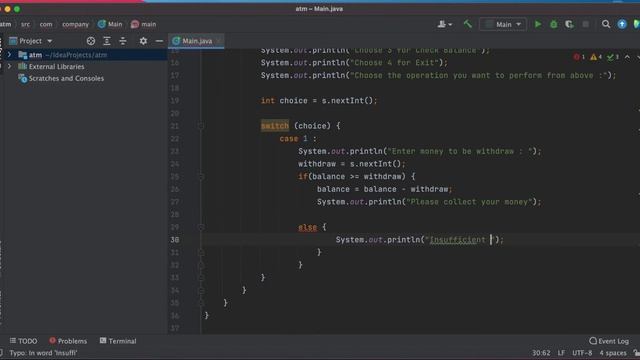Screen dimensions: 640x360
Task: Open the Main run configuration dropdown
Action: (503, 24)
